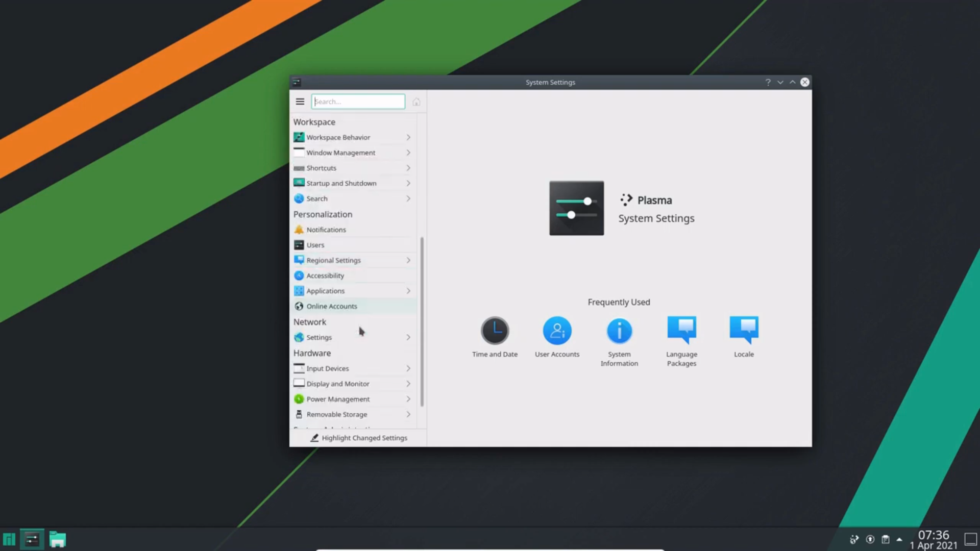Toggle Highlight Changed Settings
This screenshot has width=980, height=551.
pyautogui.click(x=358, y=438)
